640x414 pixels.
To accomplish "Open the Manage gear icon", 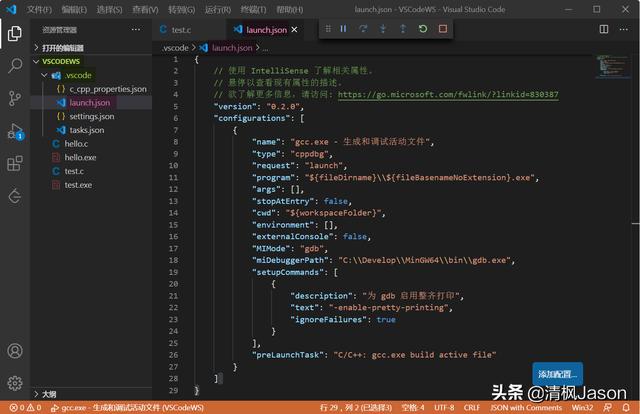I will pos(15,383).
